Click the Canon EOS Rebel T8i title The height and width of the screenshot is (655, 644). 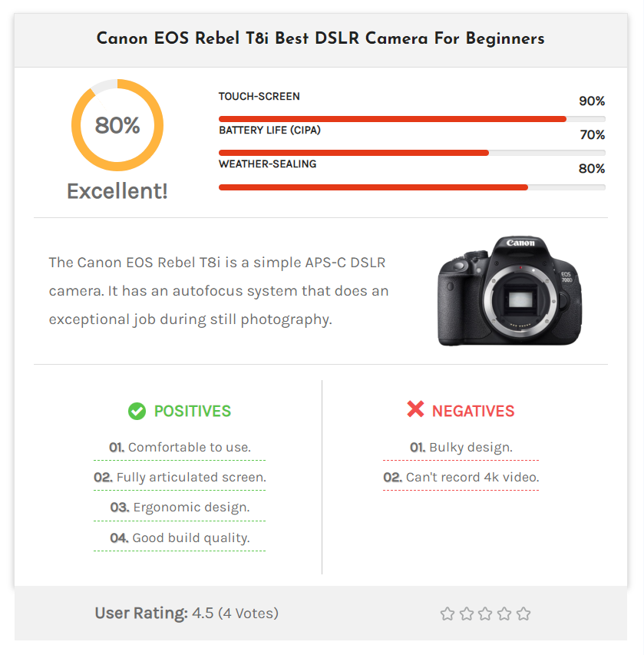[321, 38]
